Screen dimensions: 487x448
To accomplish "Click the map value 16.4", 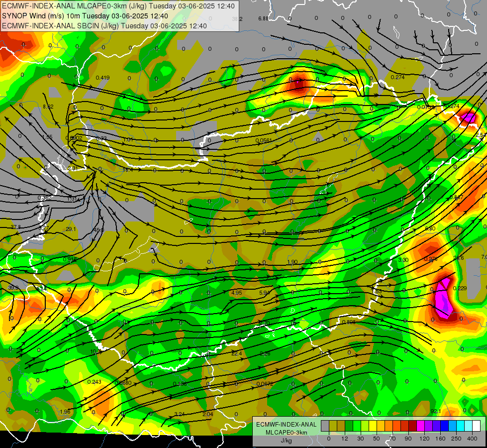I will click(128, 170).
